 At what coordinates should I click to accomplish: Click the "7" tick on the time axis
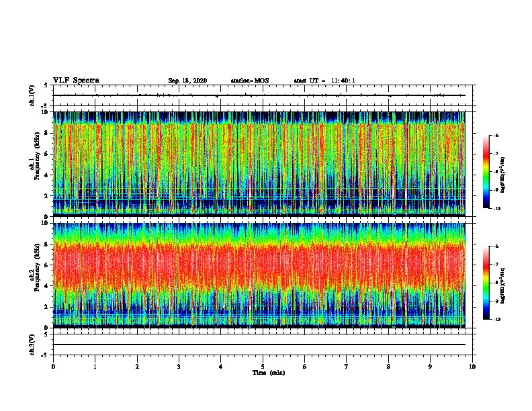tap(347, 367)
